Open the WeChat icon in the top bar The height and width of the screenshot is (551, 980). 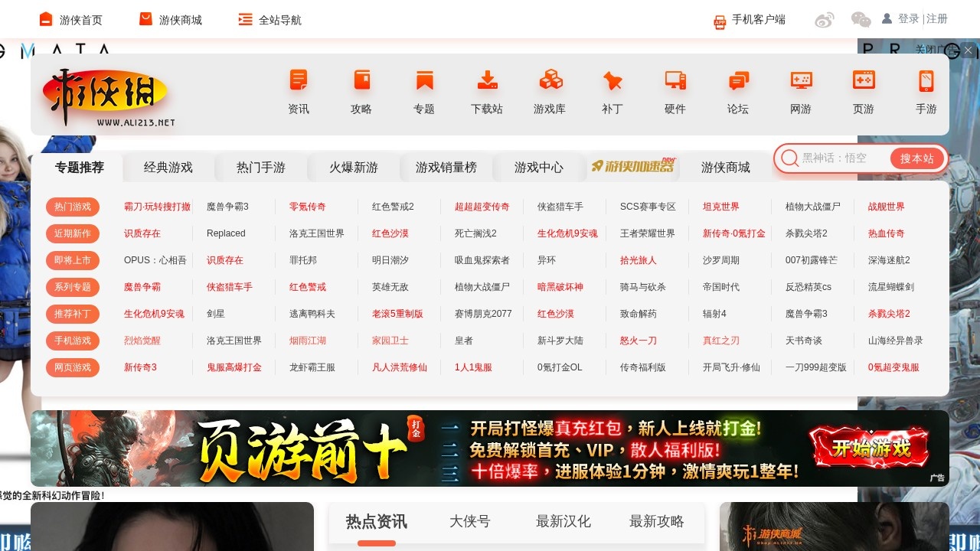[x=861, y=20]
